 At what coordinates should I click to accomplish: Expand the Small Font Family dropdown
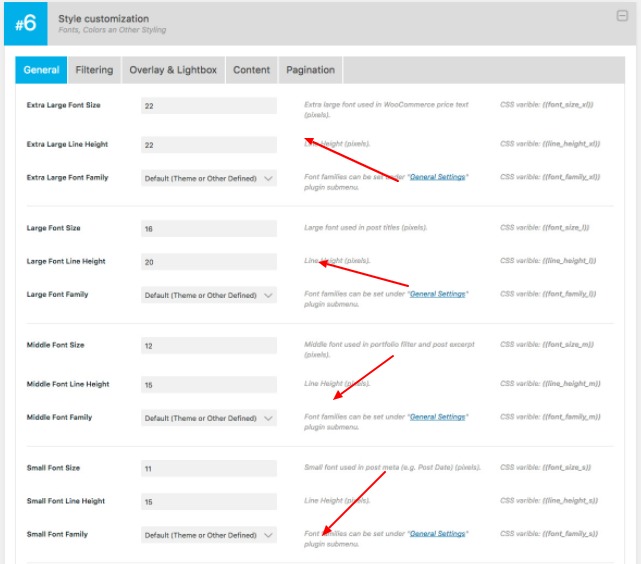coord(209,535)
